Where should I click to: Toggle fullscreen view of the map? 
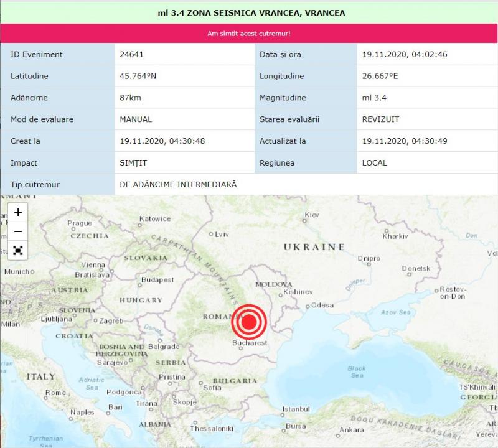coord(17,250)
